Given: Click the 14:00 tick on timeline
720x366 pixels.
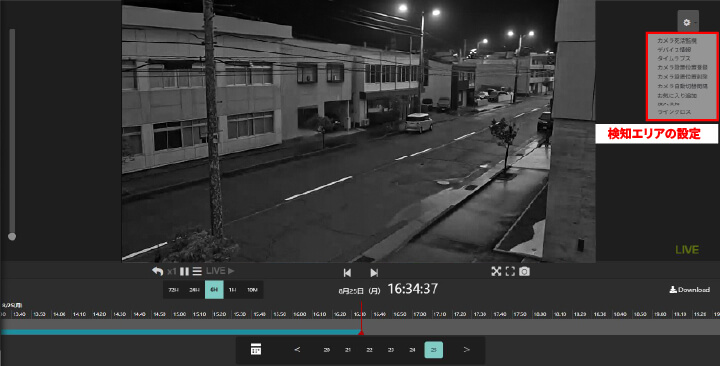Looking at the screenshot, I should point(59,314).
